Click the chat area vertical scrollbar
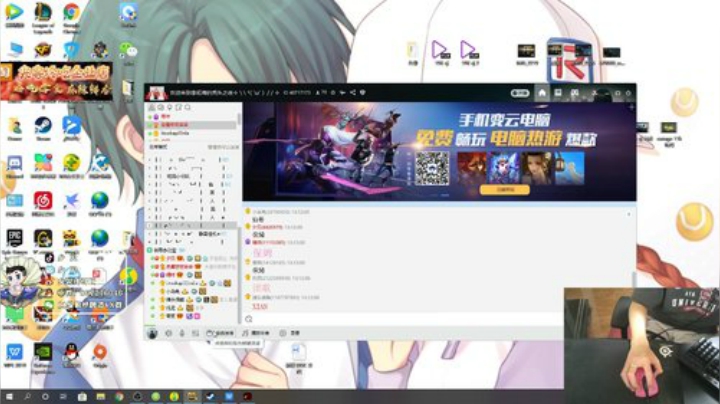Screen dimensions: 720x404 [x=634, y=280]
